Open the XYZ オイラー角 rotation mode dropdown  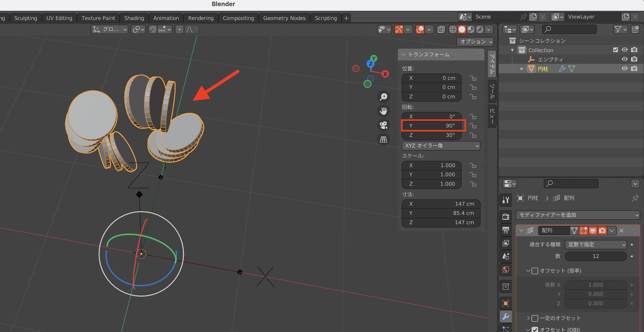click(441, 146)
